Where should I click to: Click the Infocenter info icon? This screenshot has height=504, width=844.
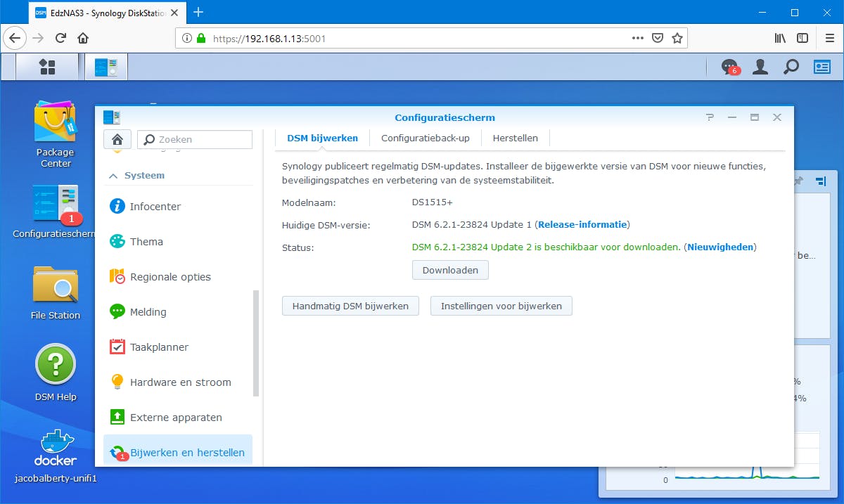tap(117, 207)
